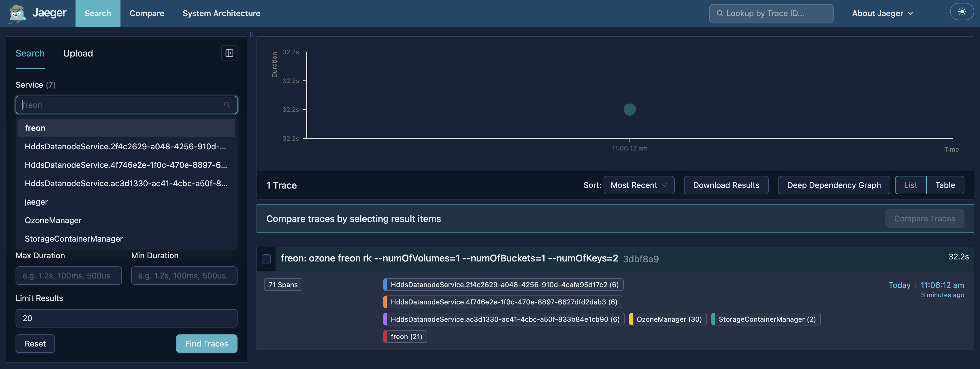Toggle the light/dark theme sun icon

pyautogui.click(x=962, y=12)
